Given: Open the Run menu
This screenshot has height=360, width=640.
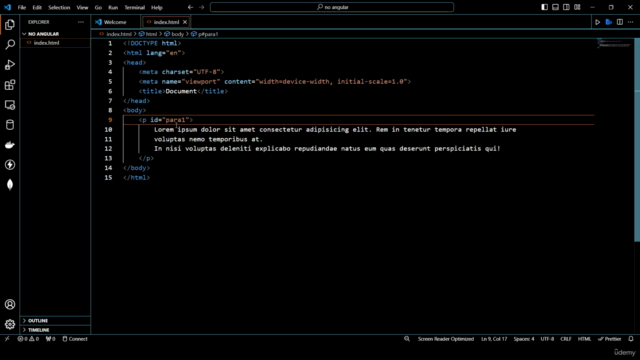Looking at the screenshot, I should coord(113,7).
